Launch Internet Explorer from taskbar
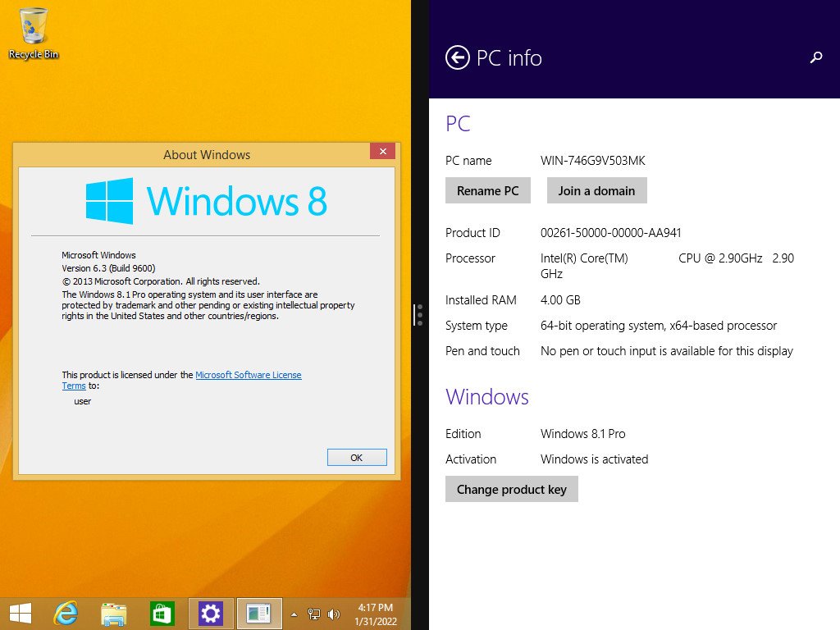840x630 pixels. pyautogui.click(x=66, y=614)
